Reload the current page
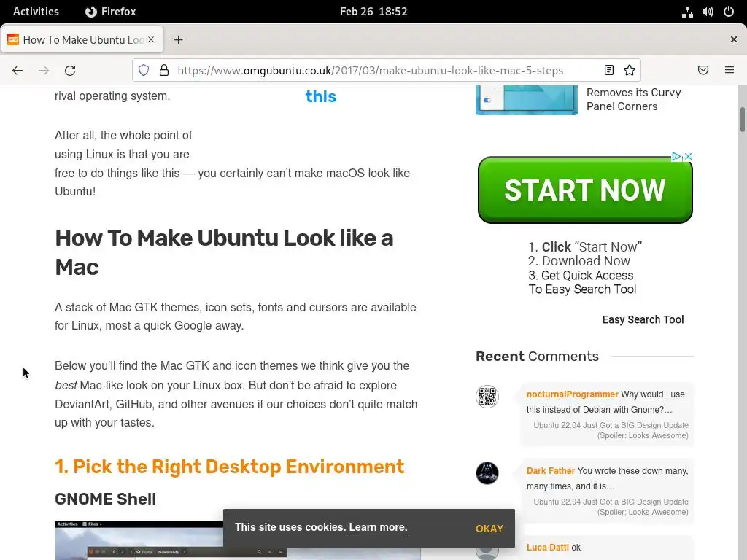Image resolution: width=747 pixels, height=560 pixels. (x=70, y=71)
